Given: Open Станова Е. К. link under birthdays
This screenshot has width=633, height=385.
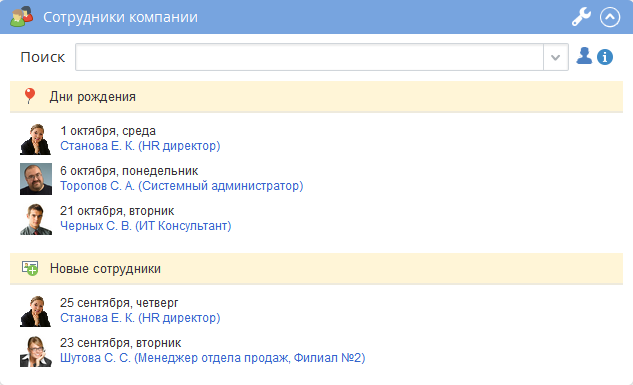Looking at the screenshot, I should coord(140,146).
